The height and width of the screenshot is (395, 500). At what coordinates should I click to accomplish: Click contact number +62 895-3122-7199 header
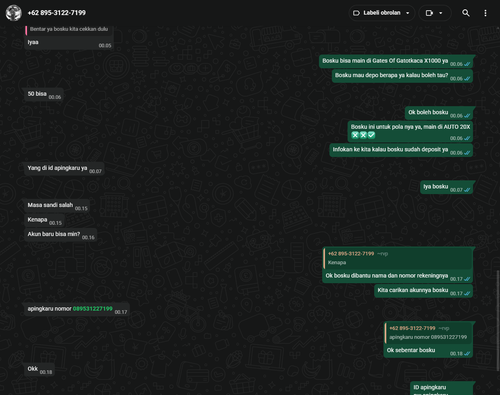(x=57, y=13)
